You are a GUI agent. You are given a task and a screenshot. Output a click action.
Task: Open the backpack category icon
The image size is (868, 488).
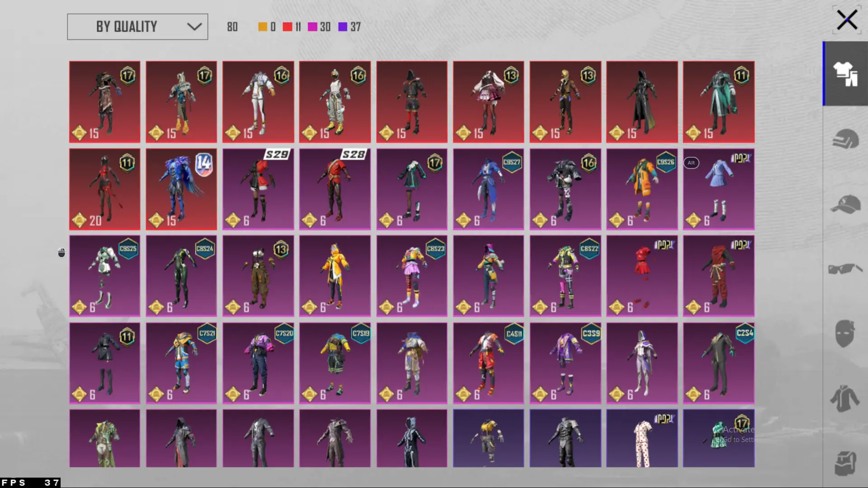(x=845, y=463)
